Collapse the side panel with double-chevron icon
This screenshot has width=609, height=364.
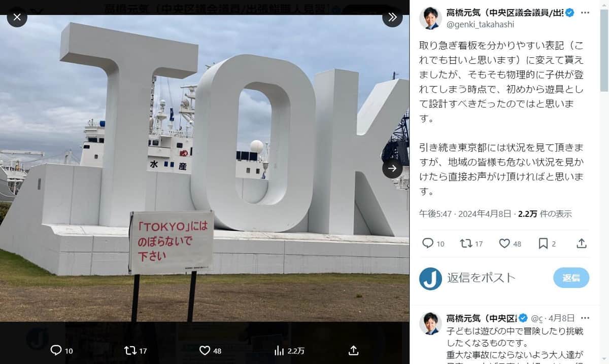click(392, 17)
